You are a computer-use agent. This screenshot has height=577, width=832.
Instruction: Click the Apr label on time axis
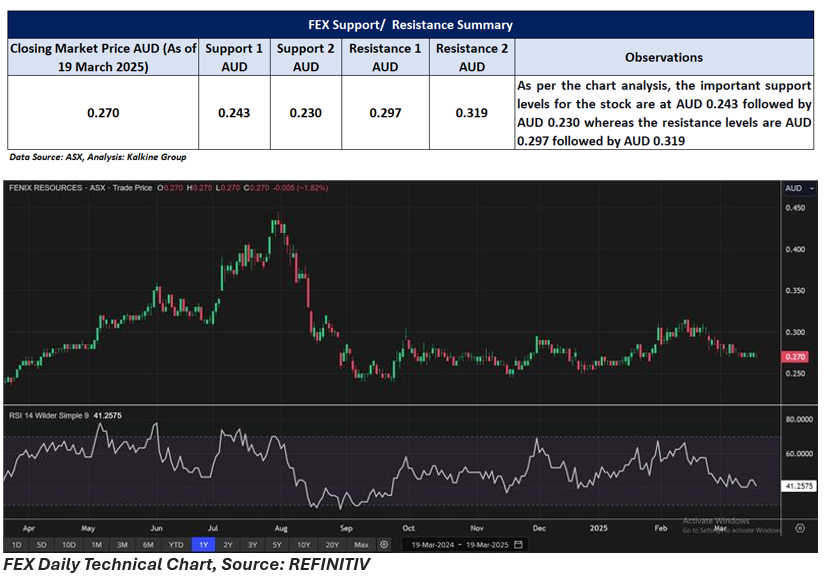(x=29, y=528)
